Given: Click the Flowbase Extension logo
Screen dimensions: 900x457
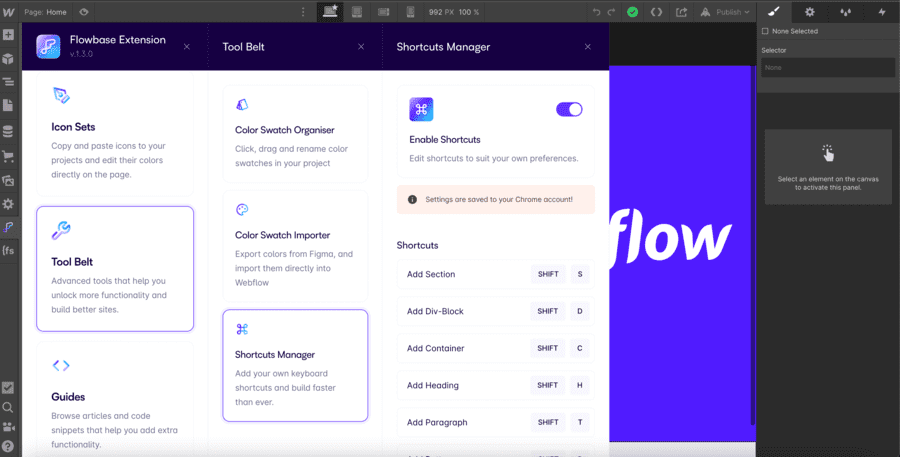Looking at the screenshot, I should coord(48,47).
